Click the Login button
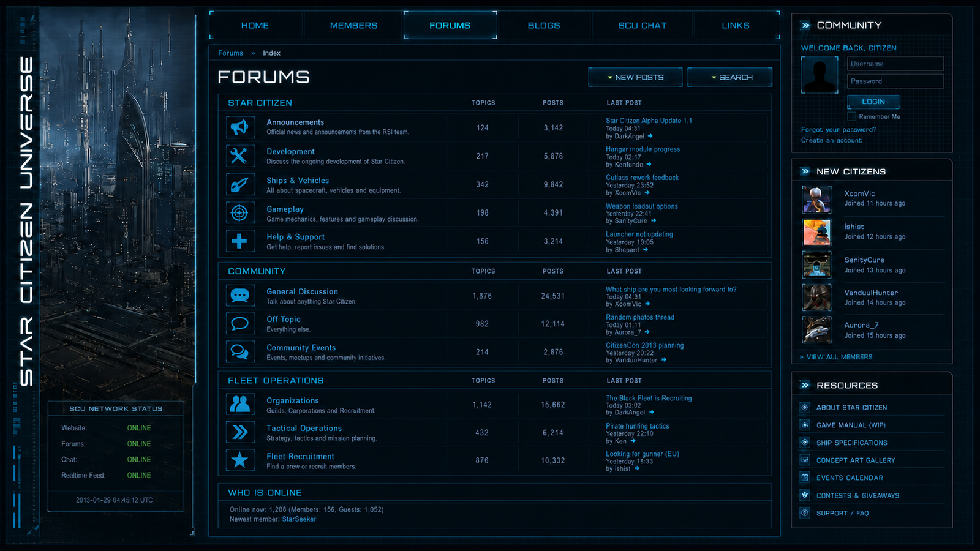The image size is (980, 551). (873, 102)
